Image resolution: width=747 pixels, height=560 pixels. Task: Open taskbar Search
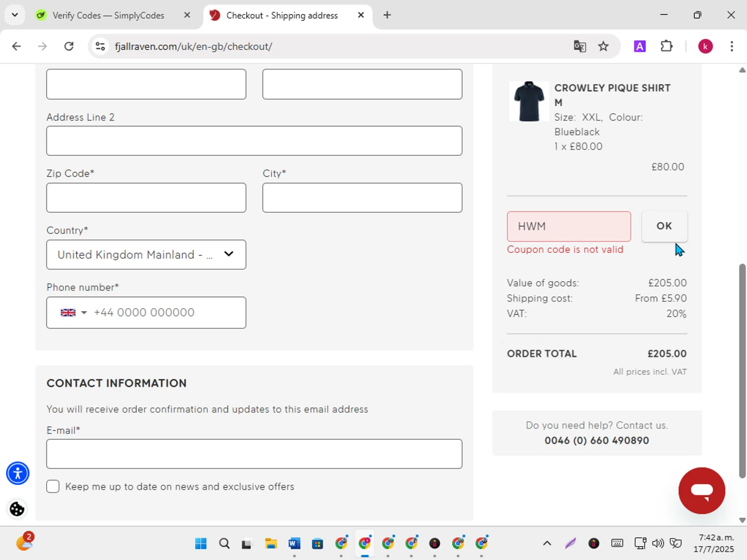[x=224, y=543]
